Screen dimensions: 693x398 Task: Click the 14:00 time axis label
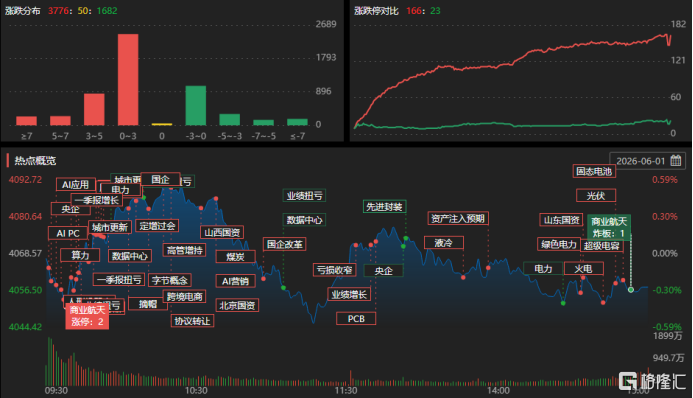coord(498,390)
